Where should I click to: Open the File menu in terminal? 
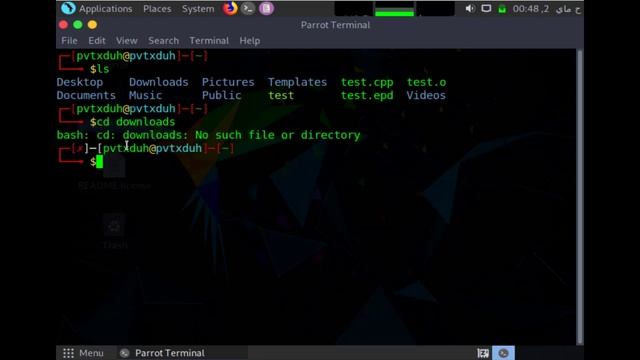(69, 41)
